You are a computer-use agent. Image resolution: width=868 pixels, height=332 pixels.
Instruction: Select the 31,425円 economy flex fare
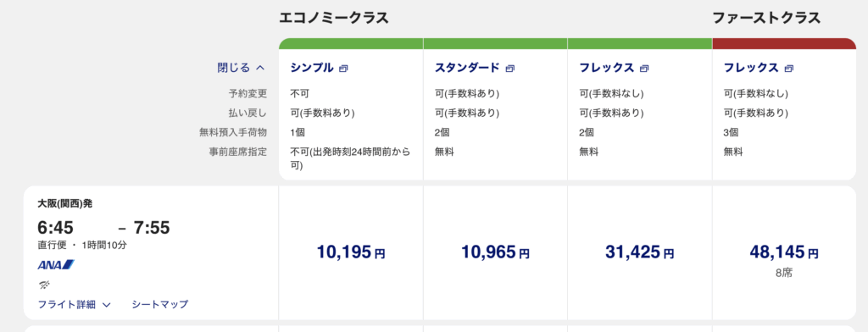pos(640,253)
